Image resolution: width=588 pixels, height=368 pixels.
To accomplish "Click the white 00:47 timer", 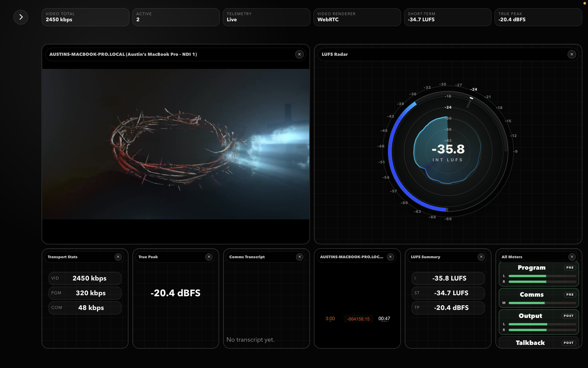I will [x=384, y=319].
